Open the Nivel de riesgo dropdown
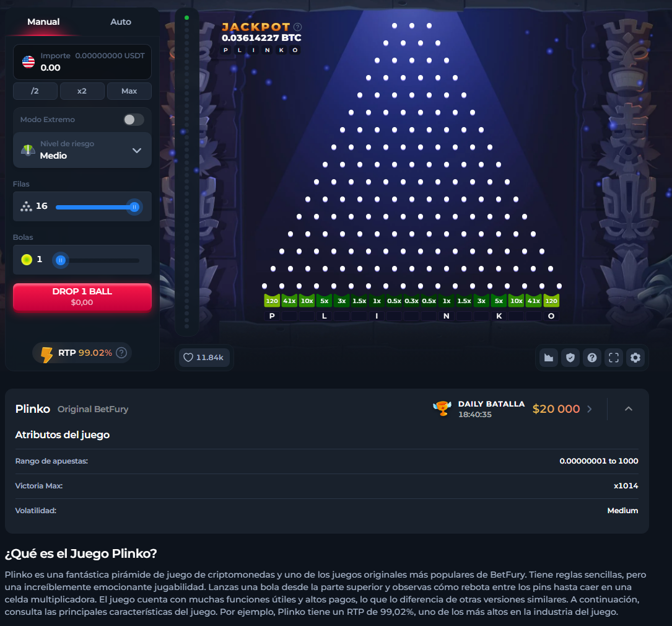This screenshot has width=672, height=626. (82, 150)
